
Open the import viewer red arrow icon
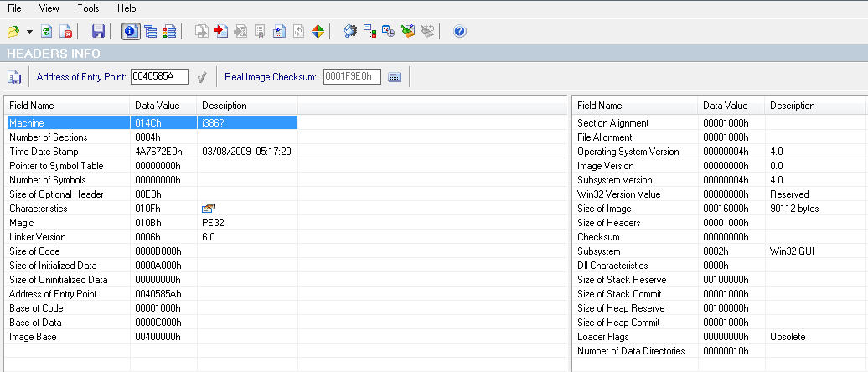221,31
